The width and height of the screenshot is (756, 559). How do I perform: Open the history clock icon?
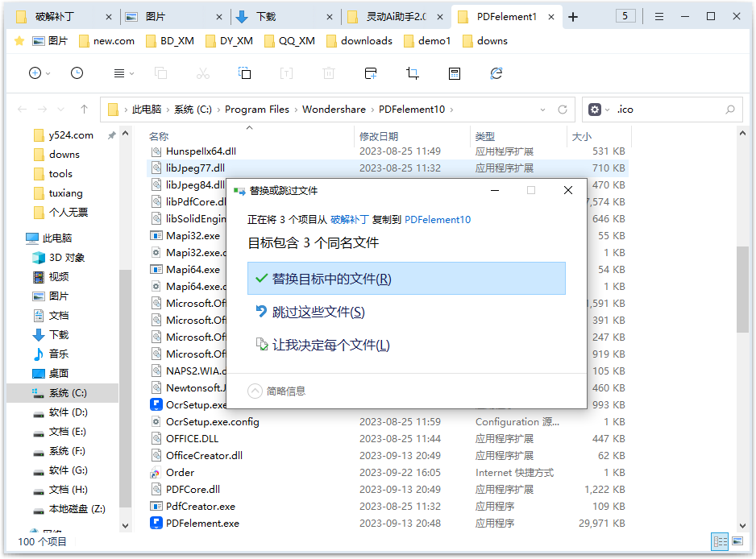77,73
